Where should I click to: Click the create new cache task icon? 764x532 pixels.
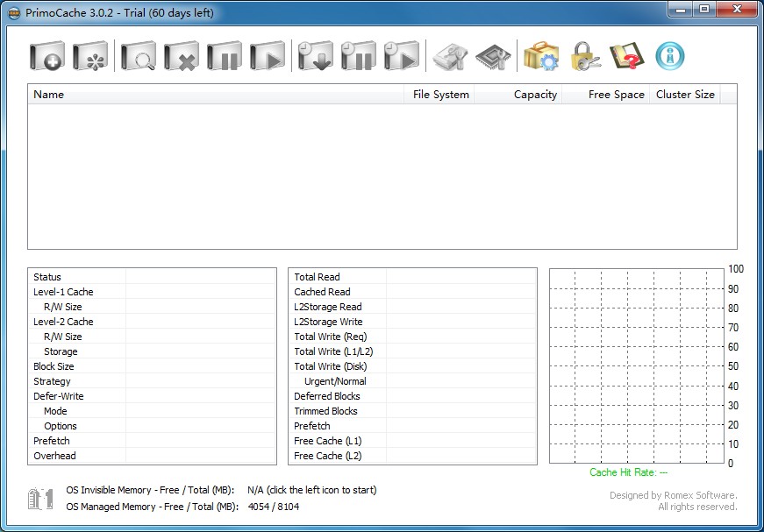[x=46, y=57]
